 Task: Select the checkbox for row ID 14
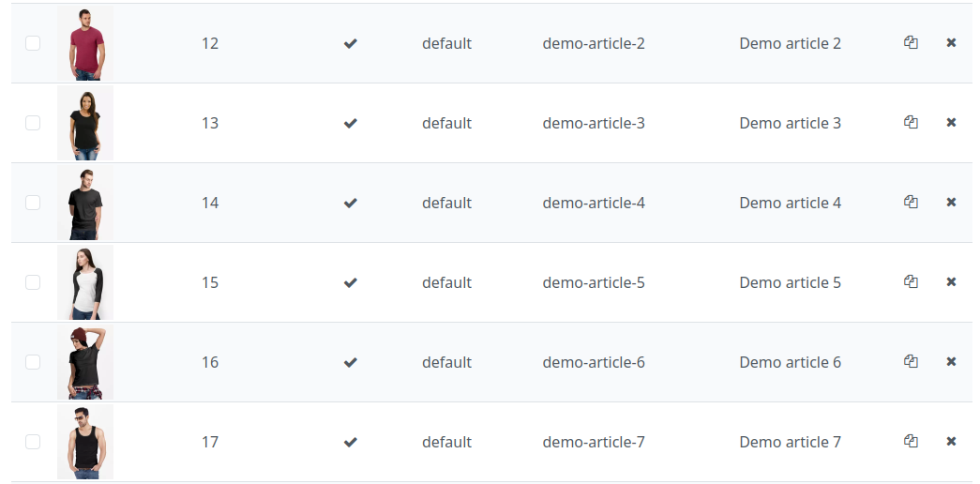33,203
